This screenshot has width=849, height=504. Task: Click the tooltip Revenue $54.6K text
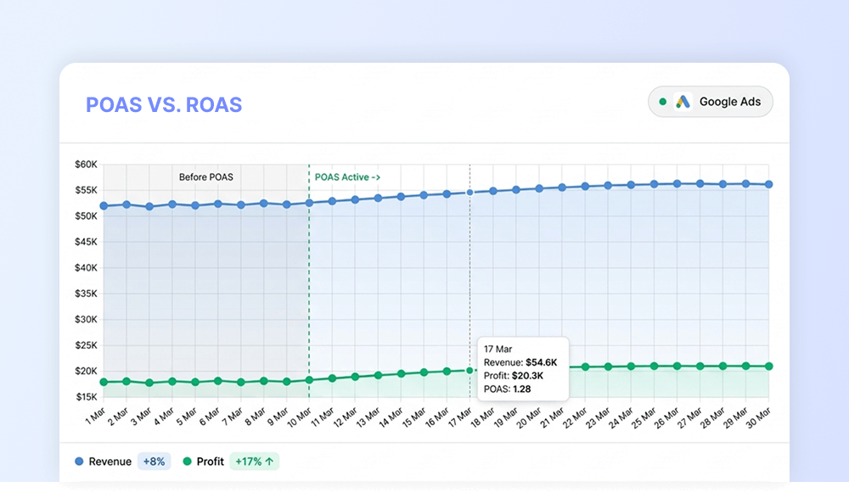[520, 362]
